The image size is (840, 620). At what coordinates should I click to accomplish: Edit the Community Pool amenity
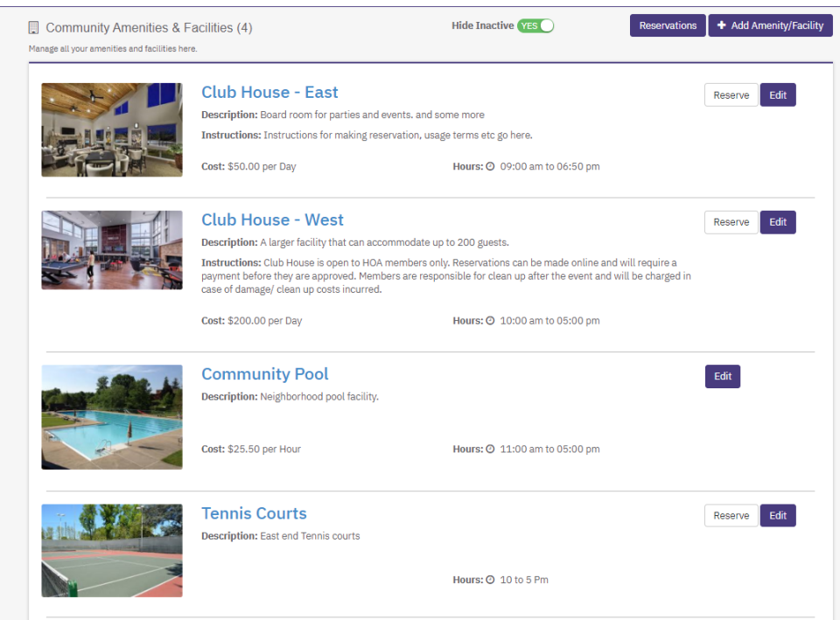(x=722, y=376)
